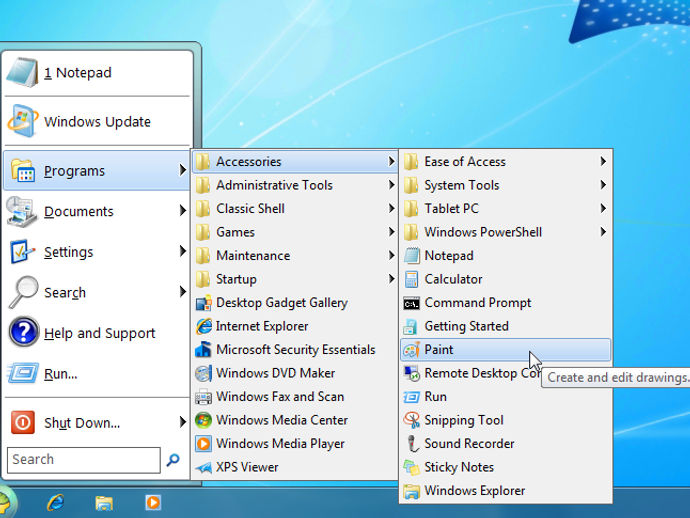Open Microsoft Security Essentials icon
The height and width of the screenshot is (518, 690).
pyautogui.click(x=203, y=350)
